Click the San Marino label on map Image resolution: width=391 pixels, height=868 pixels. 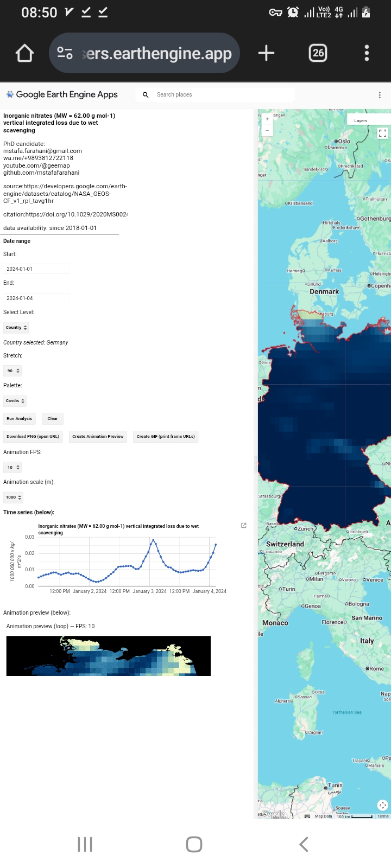(x=367, y=618)
